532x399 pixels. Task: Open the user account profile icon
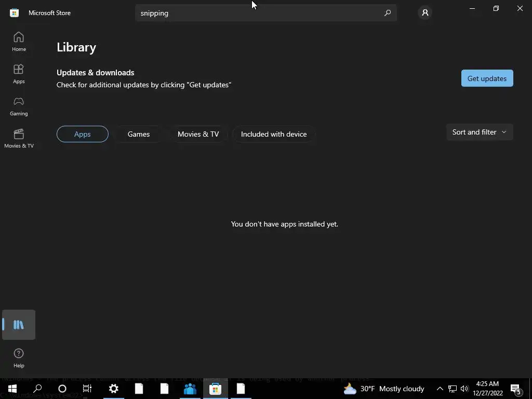click(x=425, y=13)
